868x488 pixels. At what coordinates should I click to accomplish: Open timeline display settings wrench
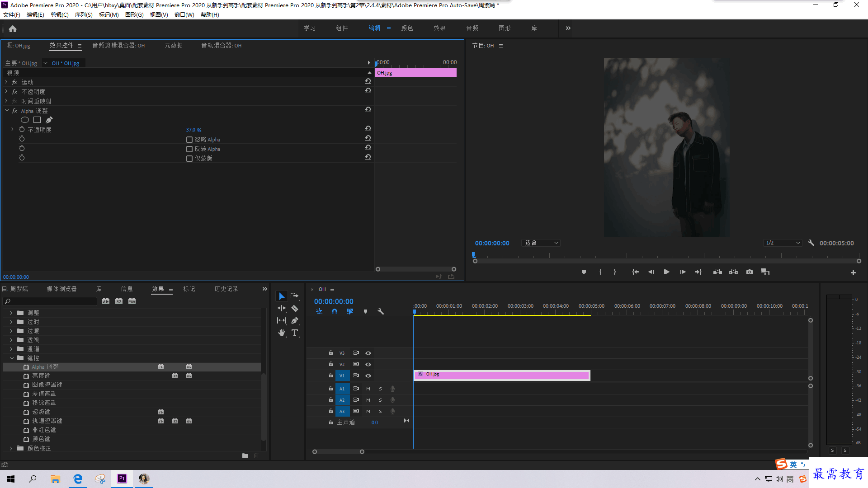pos(381,311)
